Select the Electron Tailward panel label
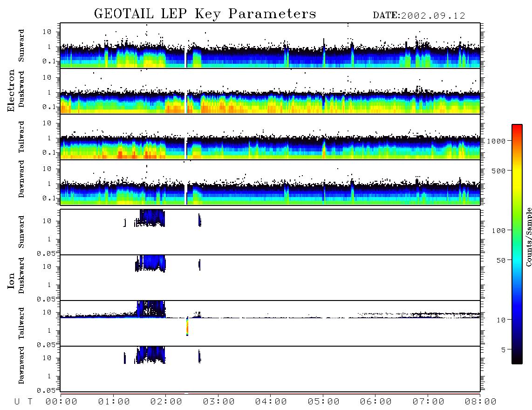Screen dimensions: 532x410 pos(21,137)
